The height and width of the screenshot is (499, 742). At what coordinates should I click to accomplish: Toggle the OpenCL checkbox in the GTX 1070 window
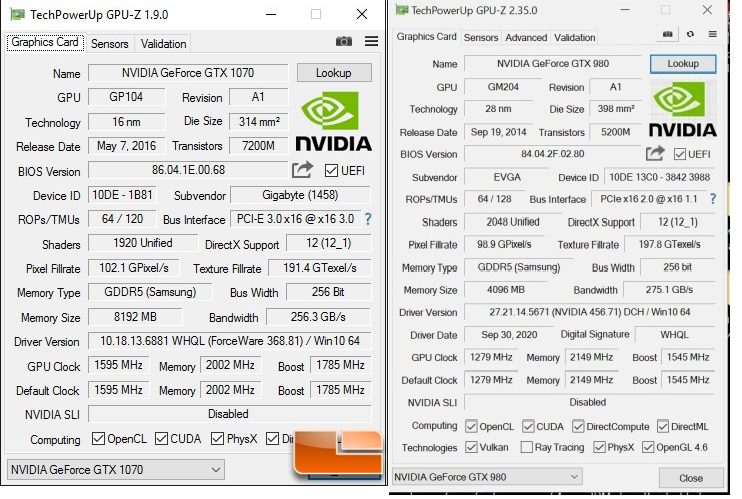[x=98, y=438]
